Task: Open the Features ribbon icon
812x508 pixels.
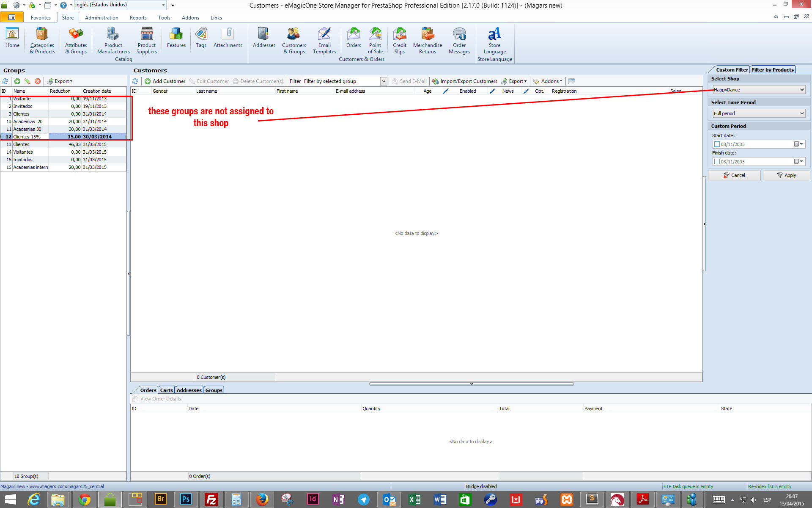Action: [x=176, y=38]
